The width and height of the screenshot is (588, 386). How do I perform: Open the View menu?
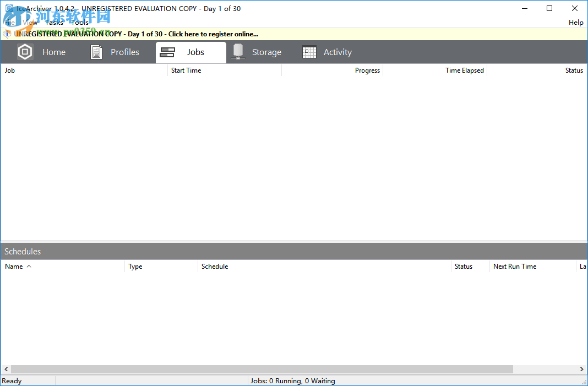pyautogui.click(x=30, y=23)
